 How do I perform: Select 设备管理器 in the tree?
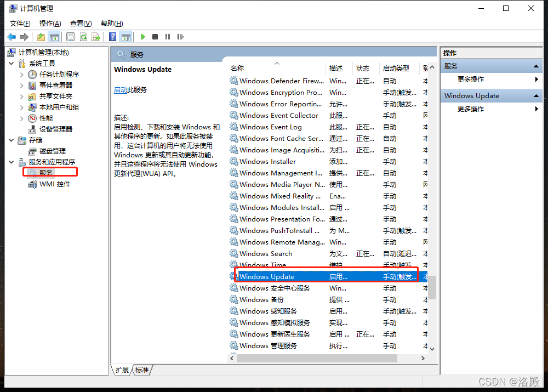(x=56, y=129)
